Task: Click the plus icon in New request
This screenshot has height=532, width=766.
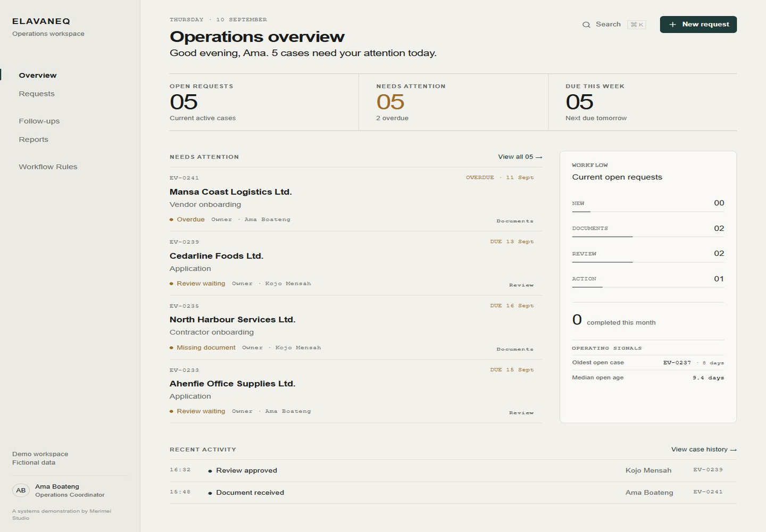Action: click(x=672, y=24)
